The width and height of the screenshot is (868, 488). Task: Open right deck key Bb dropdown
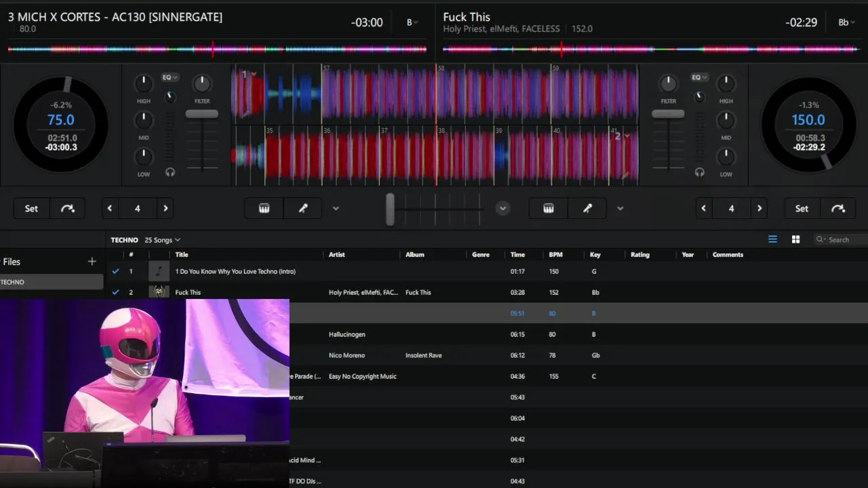click(846, 22)
